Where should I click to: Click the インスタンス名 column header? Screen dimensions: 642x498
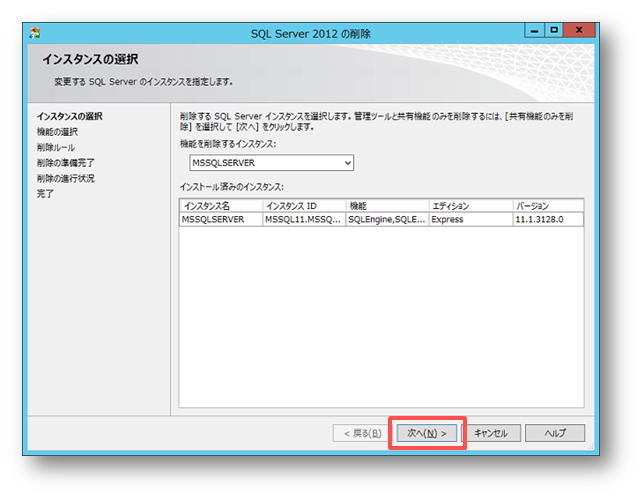click(221, 206)
